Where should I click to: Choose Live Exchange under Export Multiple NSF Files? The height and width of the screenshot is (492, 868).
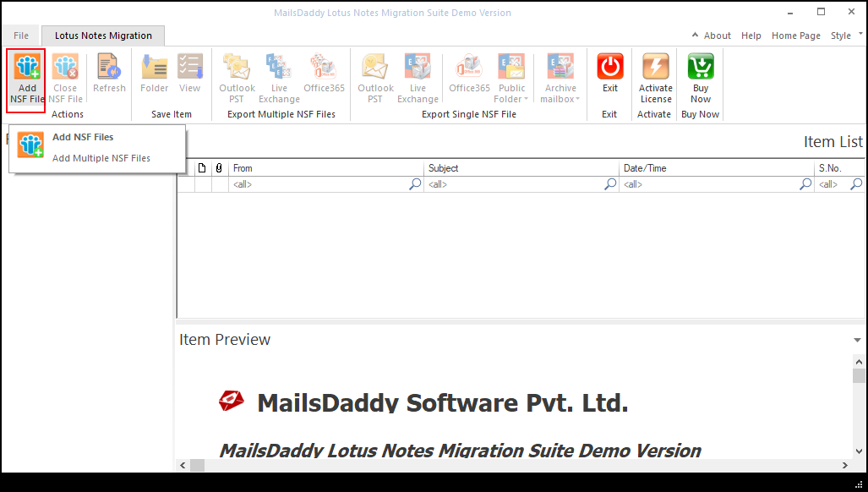click(279, 79)
